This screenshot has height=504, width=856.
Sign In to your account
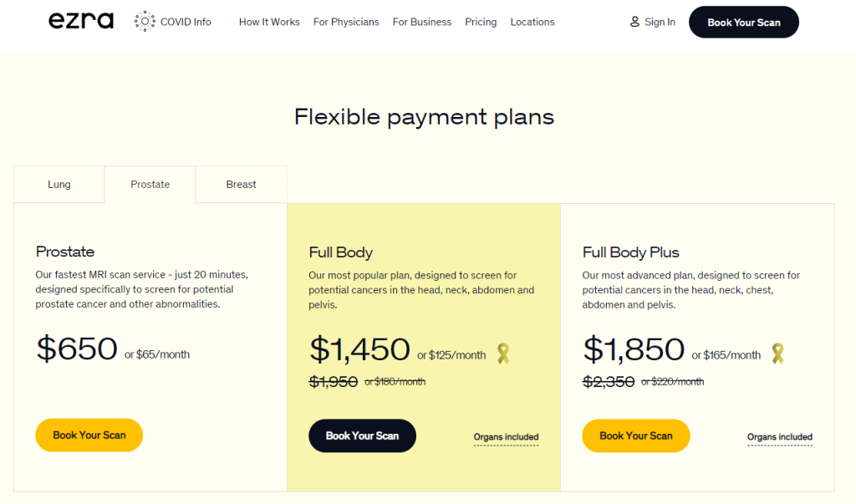(660, 22)
